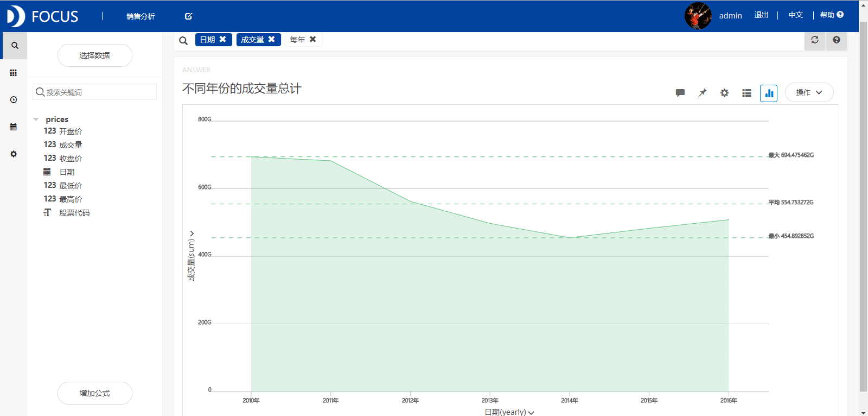Switch to table list view
The width and height of the screenshot is (868, 416).
[746, 93]
